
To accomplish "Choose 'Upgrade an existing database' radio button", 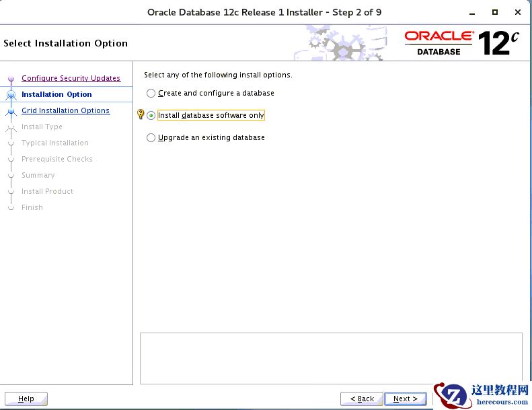I will click(x=151, y=137).
